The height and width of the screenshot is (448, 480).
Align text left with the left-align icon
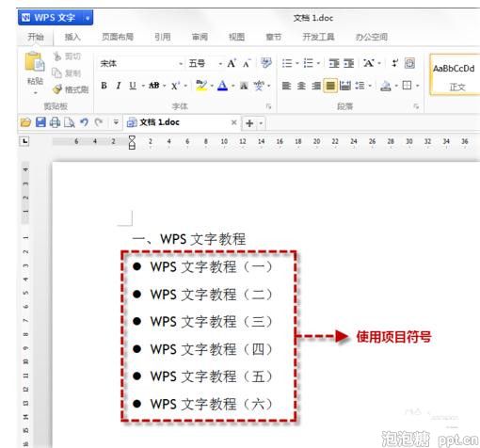286,86
